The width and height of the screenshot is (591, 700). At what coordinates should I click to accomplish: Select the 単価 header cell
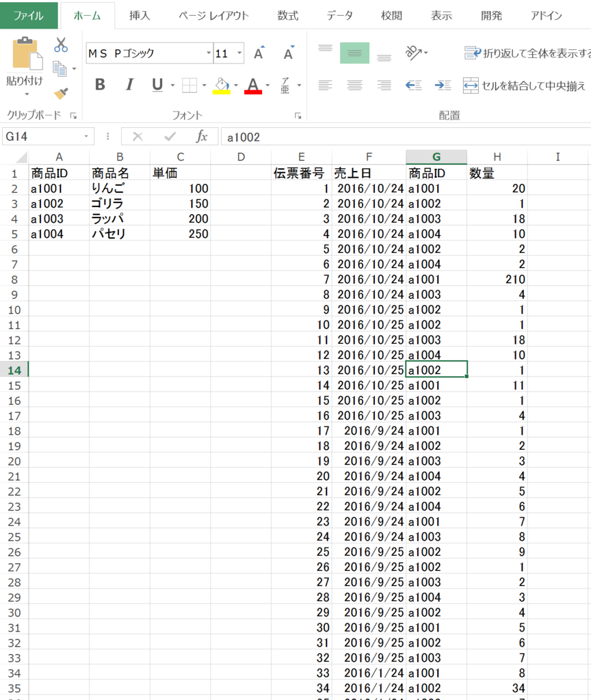pyautogui.click(x=180, y=173)
